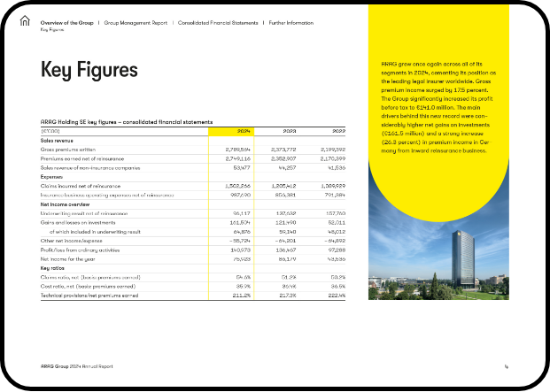
Task: Select the 2022 column header
Action: coord(333,131)
